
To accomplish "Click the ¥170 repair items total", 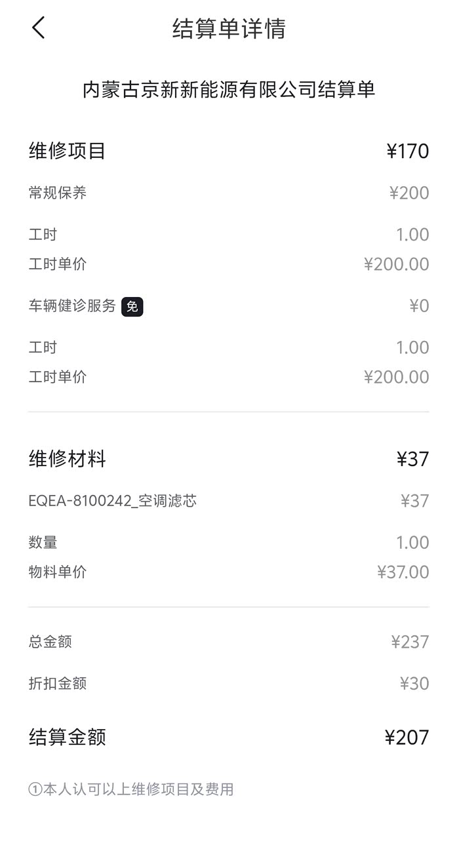I will (x=407, y=151).
